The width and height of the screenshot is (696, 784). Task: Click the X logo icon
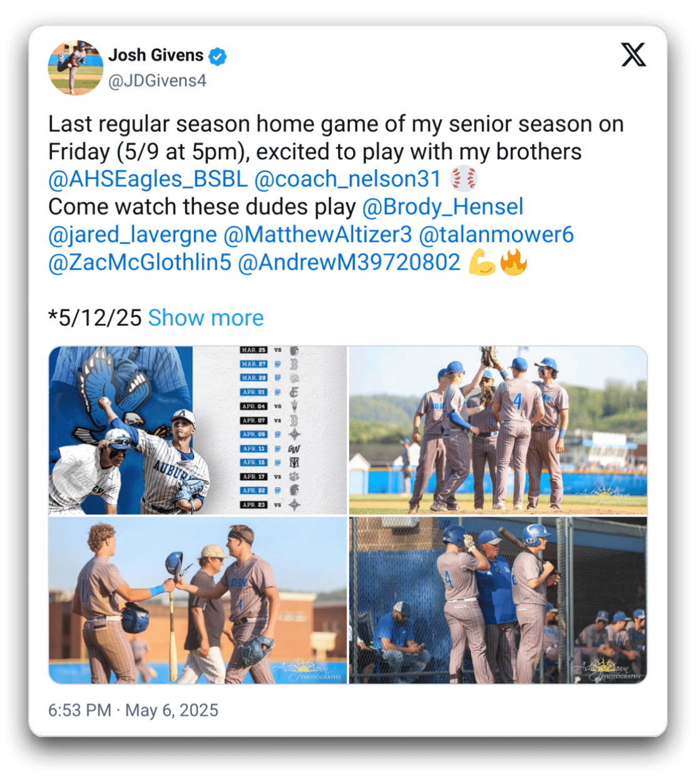(x=633, y=55)
